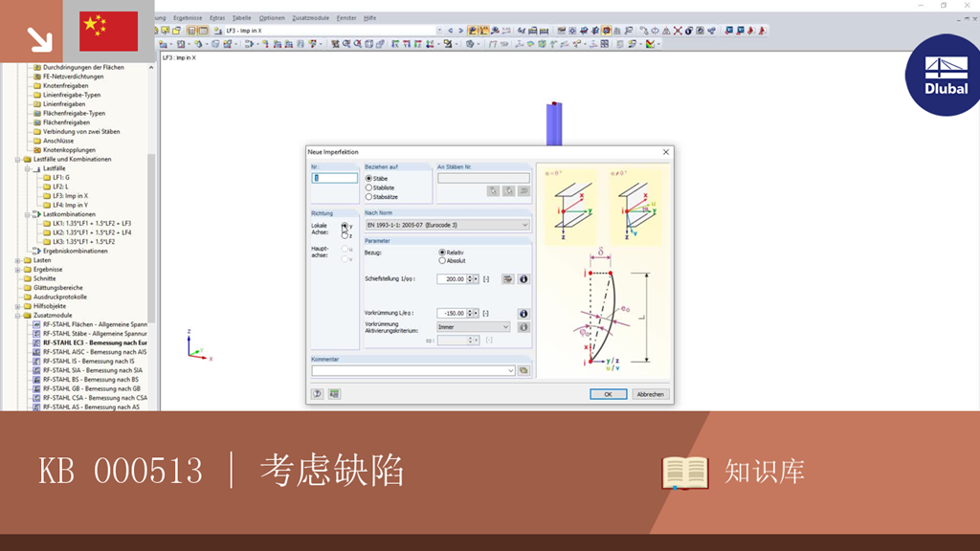Open the Hilfe menu

[370, 18]
